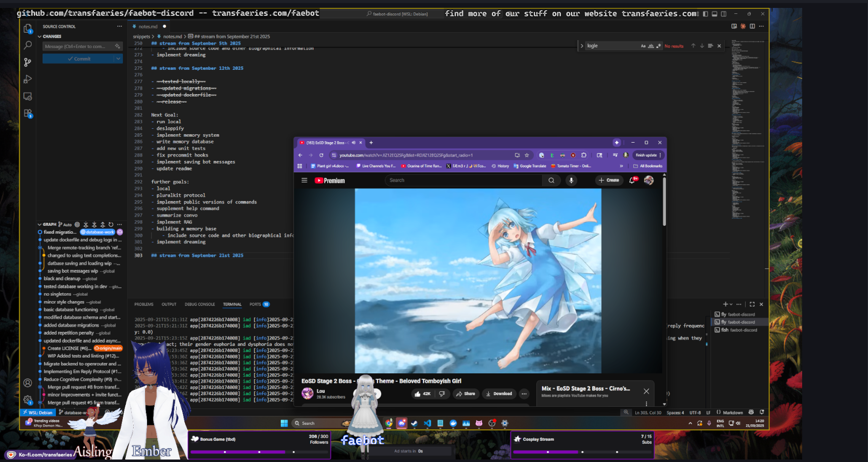Open the Explorer view in VS Code
The image size is (868, 462).
(x=28, y=29)
